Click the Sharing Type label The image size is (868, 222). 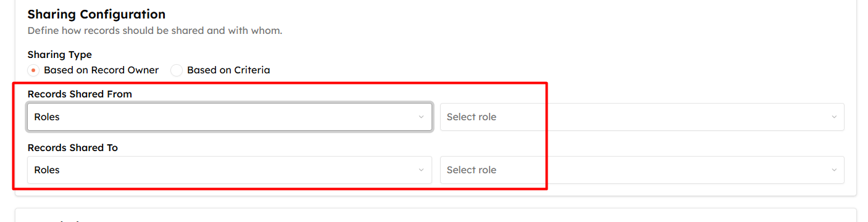[60, 55]
